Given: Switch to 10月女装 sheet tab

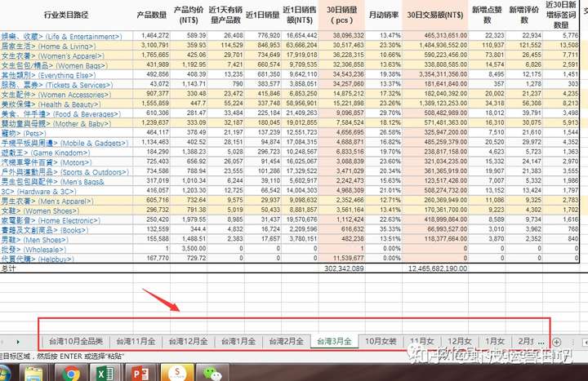Looking at the screenshot, I should (381, 341).
